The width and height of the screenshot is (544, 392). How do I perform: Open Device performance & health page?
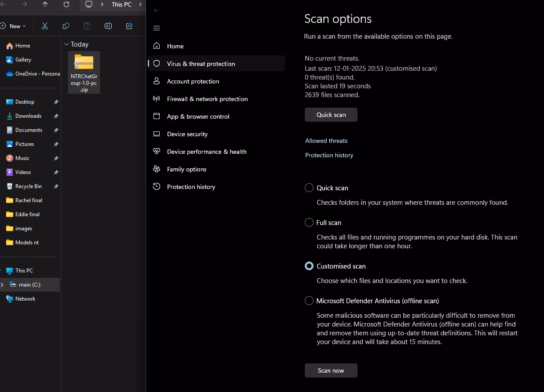216,151
